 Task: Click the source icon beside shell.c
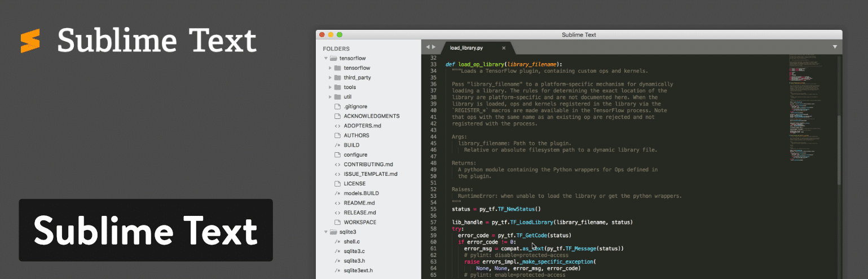(x=337, y=241)
